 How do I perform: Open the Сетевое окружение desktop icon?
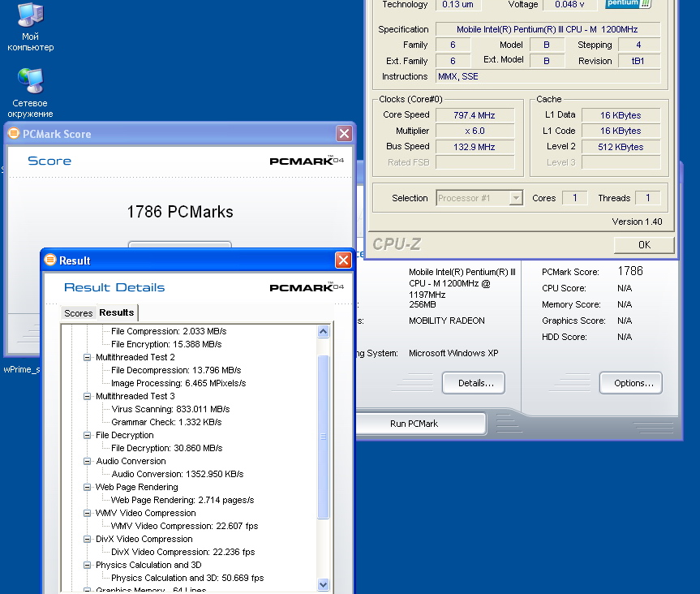[x=30, y=93]
